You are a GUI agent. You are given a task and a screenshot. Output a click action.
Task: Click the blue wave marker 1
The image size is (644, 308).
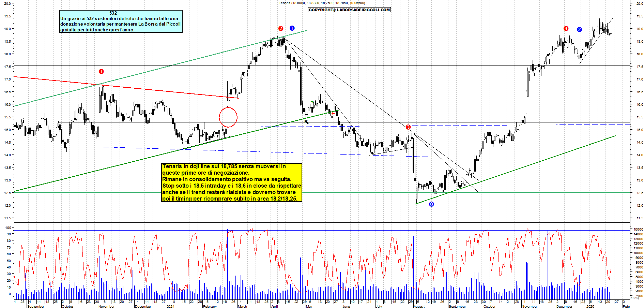coord(292,28)
